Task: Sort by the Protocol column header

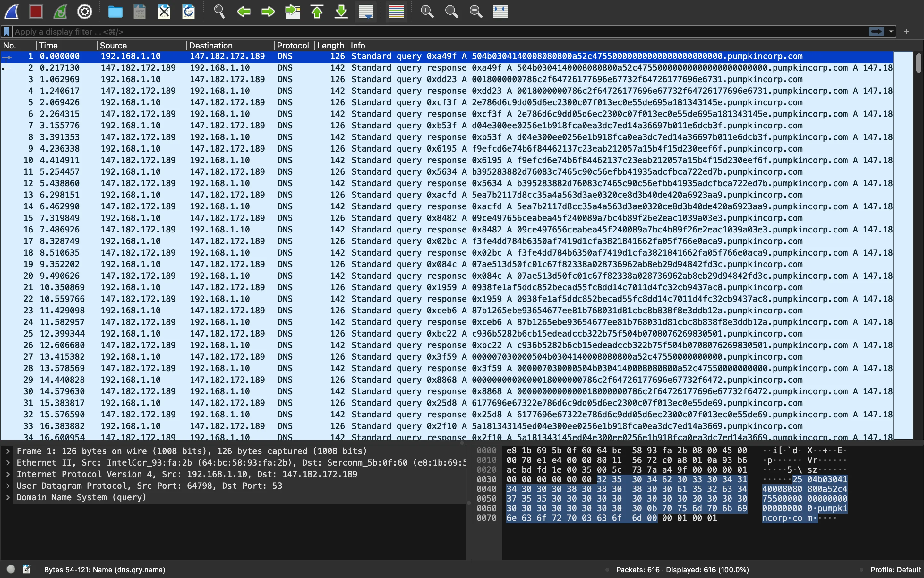Action: pyautogui.click(x=295, y=46)
